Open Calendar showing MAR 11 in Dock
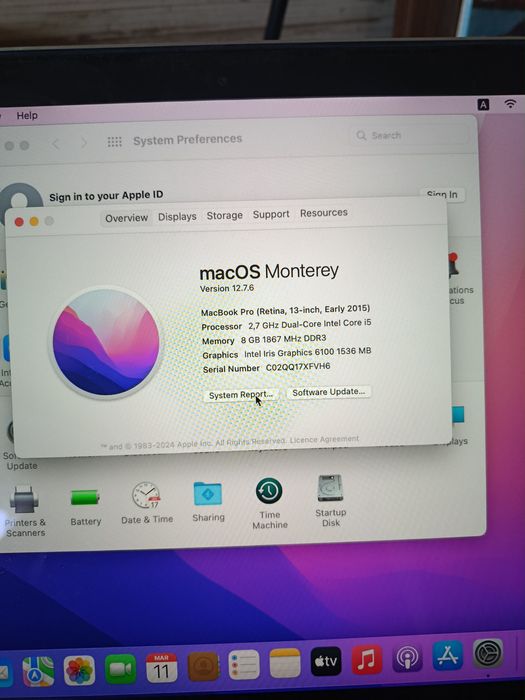The width and height of the screenshot is (525, 700). [x=161, y=668]
